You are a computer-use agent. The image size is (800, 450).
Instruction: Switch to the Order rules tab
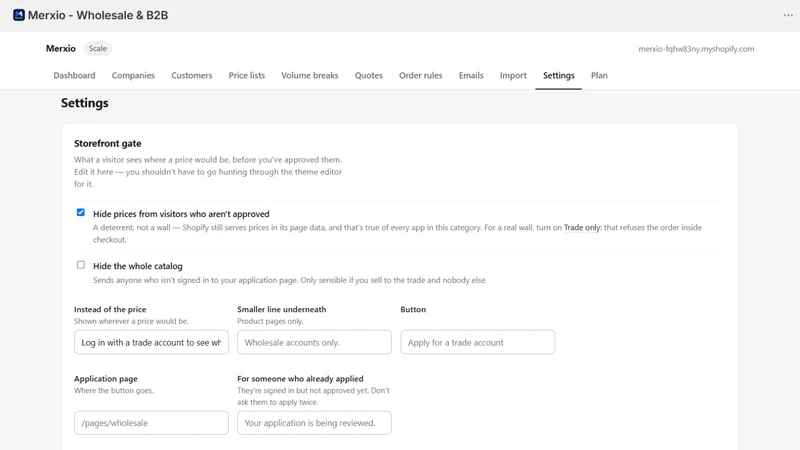(x=420, y=76)
